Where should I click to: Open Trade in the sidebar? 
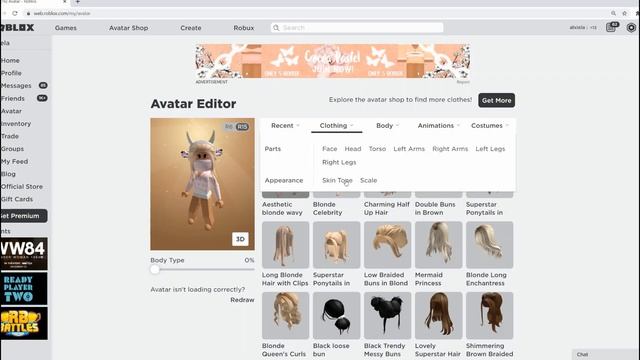click(10, 136)
